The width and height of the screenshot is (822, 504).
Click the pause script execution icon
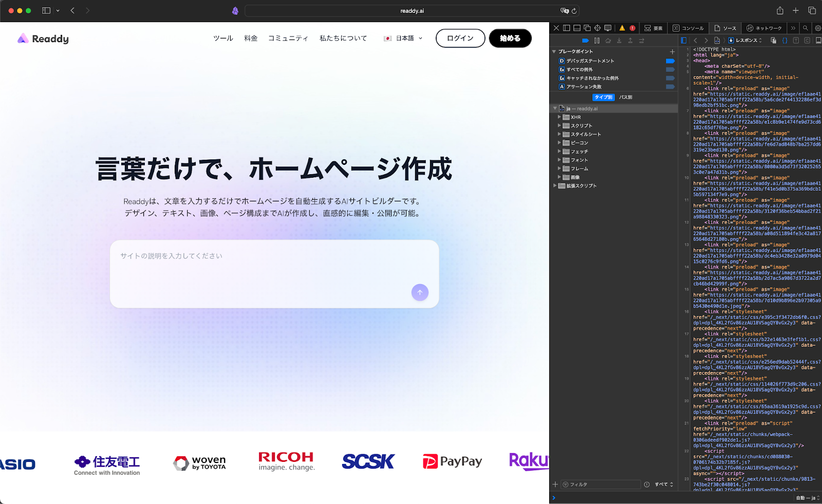[596, 40]
